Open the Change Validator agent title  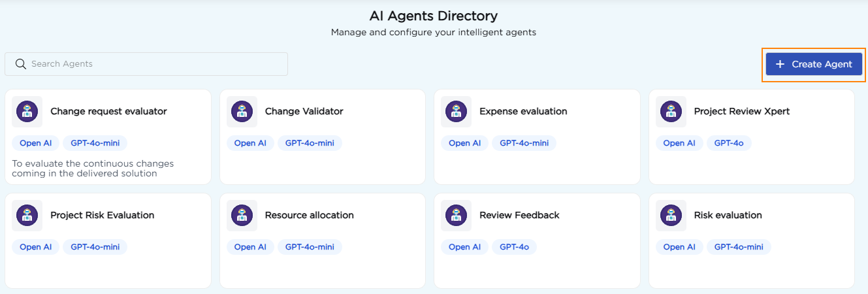(x=304, y=112)
